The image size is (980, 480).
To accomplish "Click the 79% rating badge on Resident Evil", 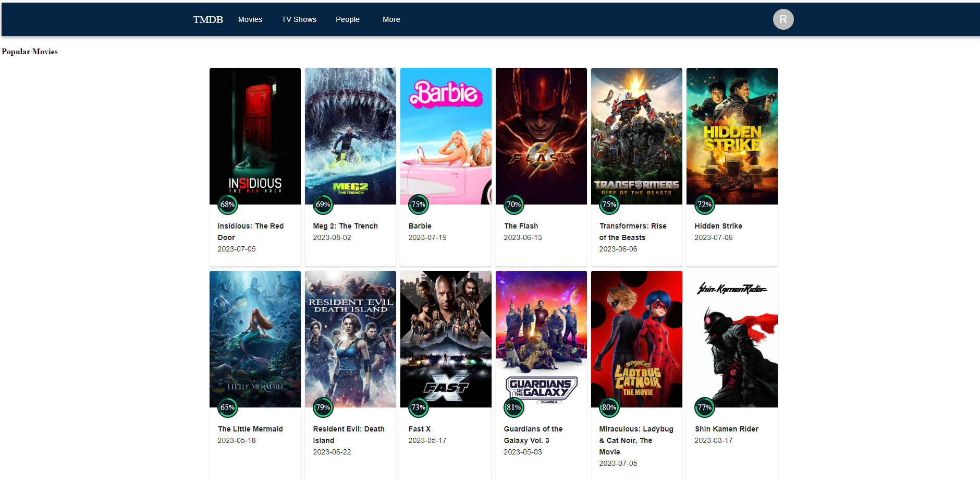I will (323, 407).
